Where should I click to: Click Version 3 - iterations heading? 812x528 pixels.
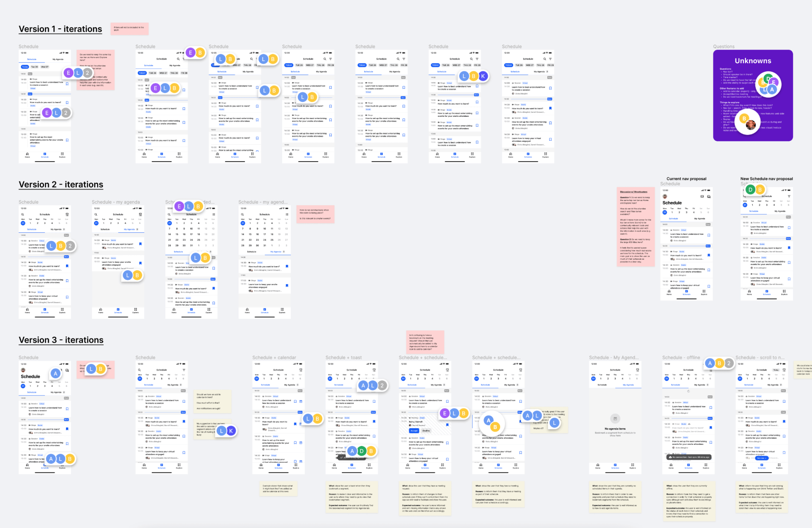point(61,340)
